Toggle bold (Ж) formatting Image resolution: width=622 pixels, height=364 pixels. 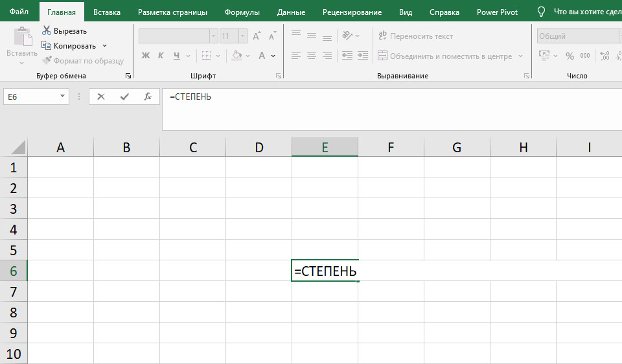click(x=146, y=56)
